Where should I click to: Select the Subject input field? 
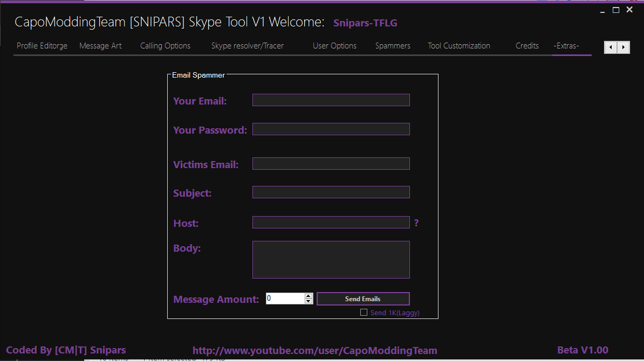pos(331,192)
